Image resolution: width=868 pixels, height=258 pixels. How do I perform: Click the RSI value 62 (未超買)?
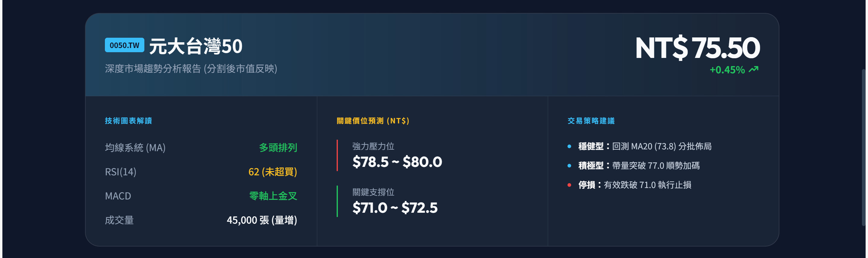click(x=272, y=172)
